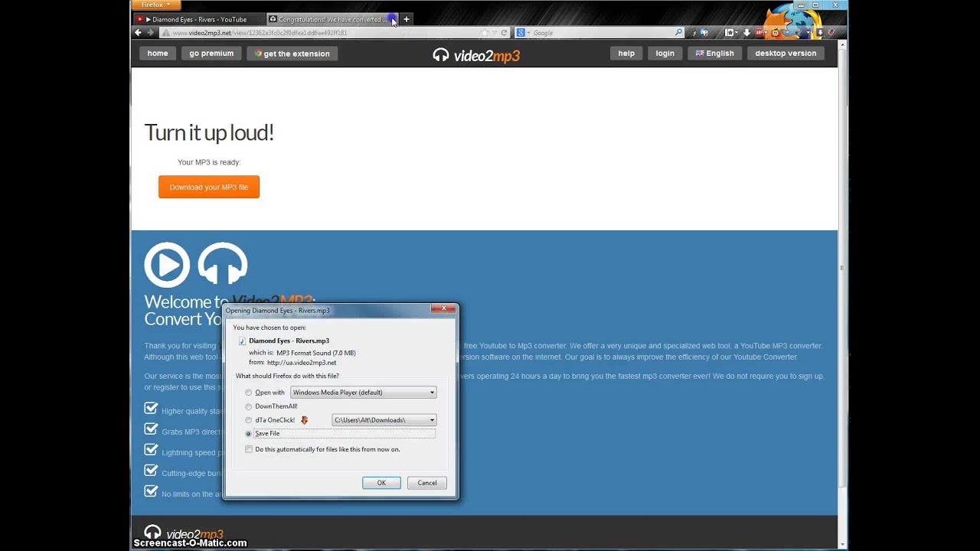Open a new browser tab
Image resolution: width=980 pixels, height=551 pixels.
[407, 19]
